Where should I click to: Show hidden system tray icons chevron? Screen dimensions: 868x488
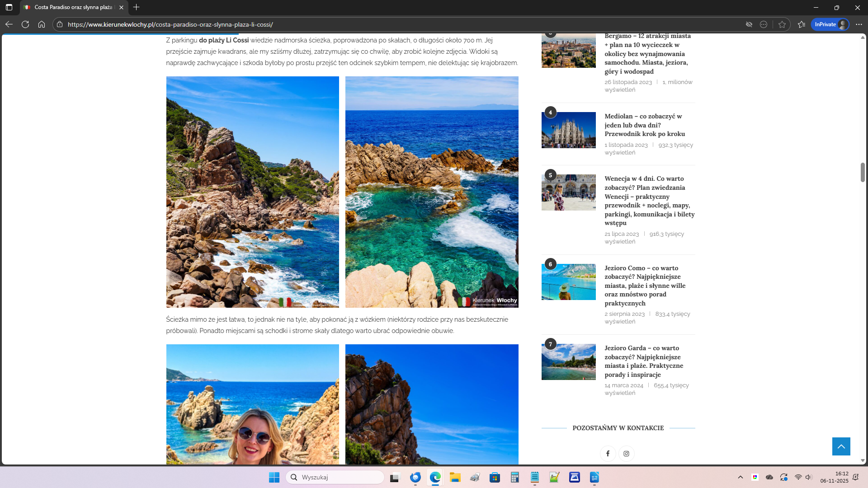click(x=741, y=477)
